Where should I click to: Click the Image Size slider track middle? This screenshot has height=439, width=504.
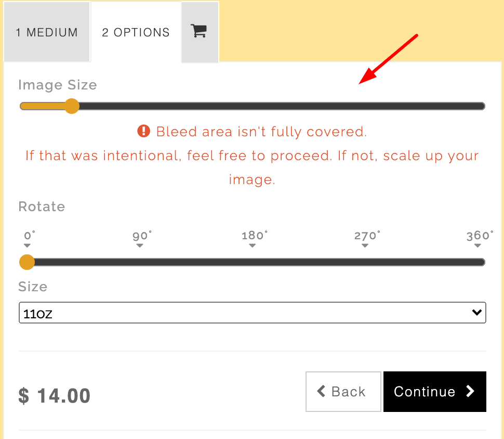tap(253, 107)
